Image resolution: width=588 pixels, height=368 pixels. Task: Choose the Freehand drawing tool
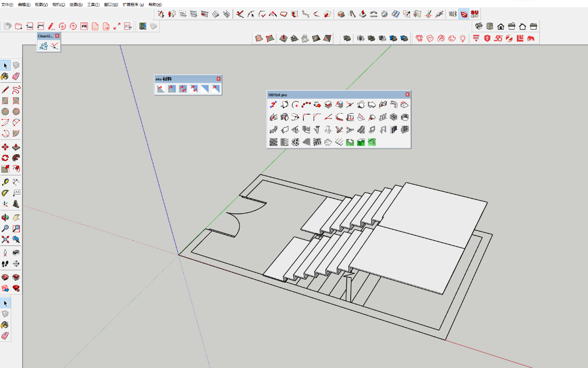click(x=16, y=89)
